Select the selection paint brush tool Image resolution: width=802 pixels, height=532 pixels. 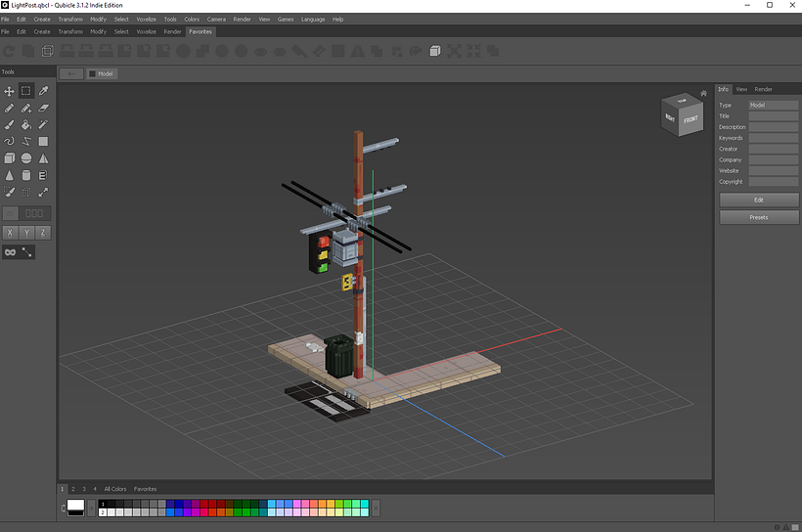point(9,192)
